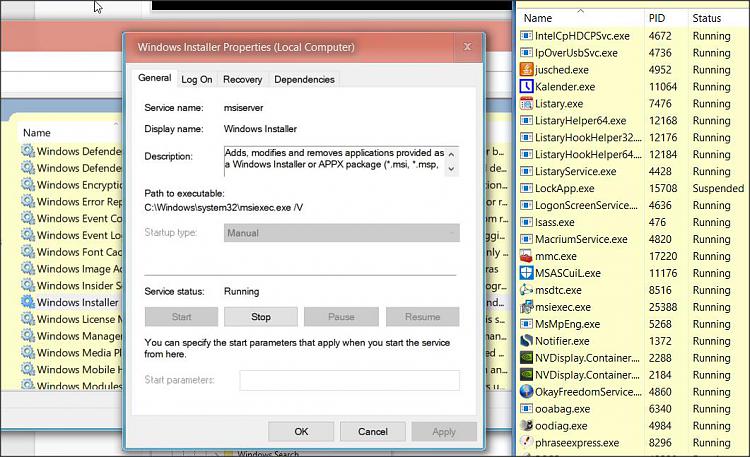Select the Windows Event Log service row

(71, 235)
